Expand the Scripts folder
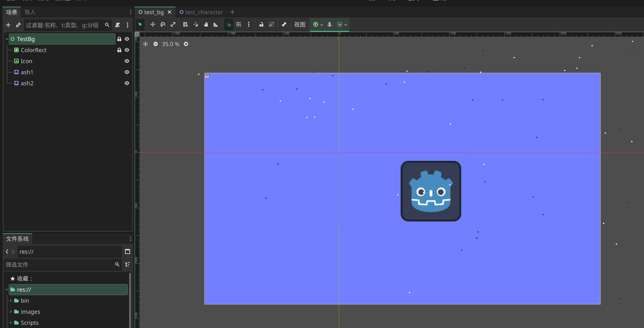This screenshot has width=644, height=328. [11, 323]
